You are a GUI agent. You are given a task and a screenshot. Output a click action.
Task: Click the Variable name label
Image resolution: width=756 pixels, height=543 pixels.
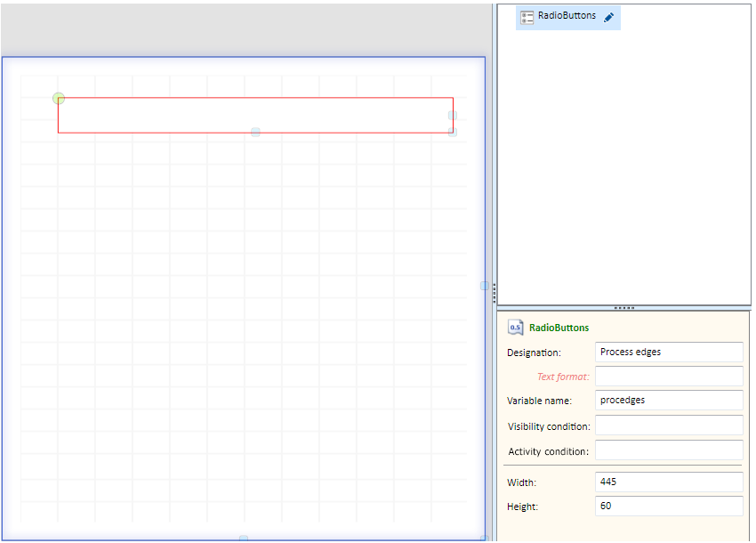pyautogui.click(x=539, y=401)
